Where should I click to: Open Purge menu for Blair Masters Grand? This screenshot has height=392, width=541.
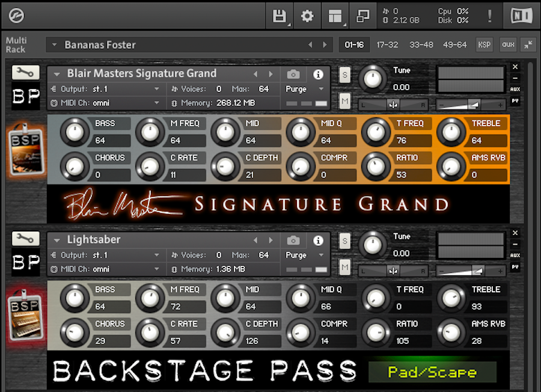click(305, 89)
